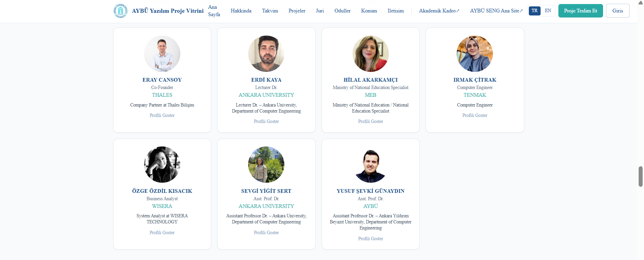Click Yusuf Şevki Günaydın's profile photo
Viewport: 644px width, 260px height.
[x=371, y=165]
